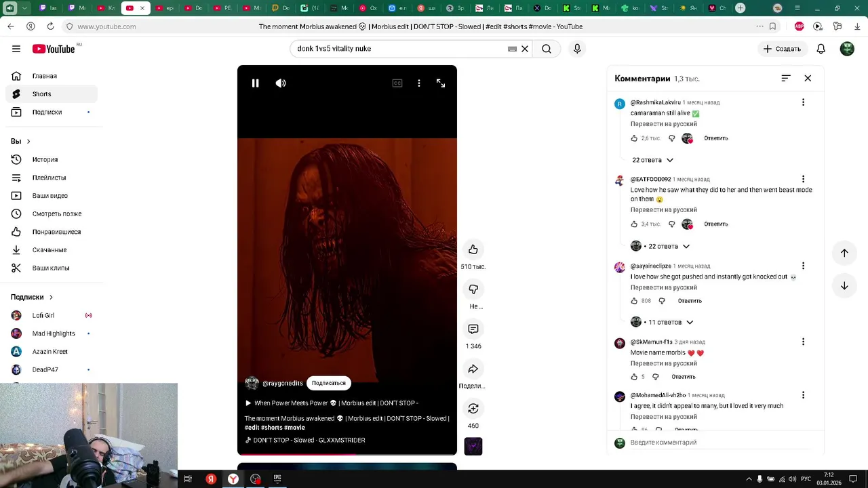Open options for SkMamun-f1s comment
The width and height of the screenshot is (868, 488).
coord(803,342)
